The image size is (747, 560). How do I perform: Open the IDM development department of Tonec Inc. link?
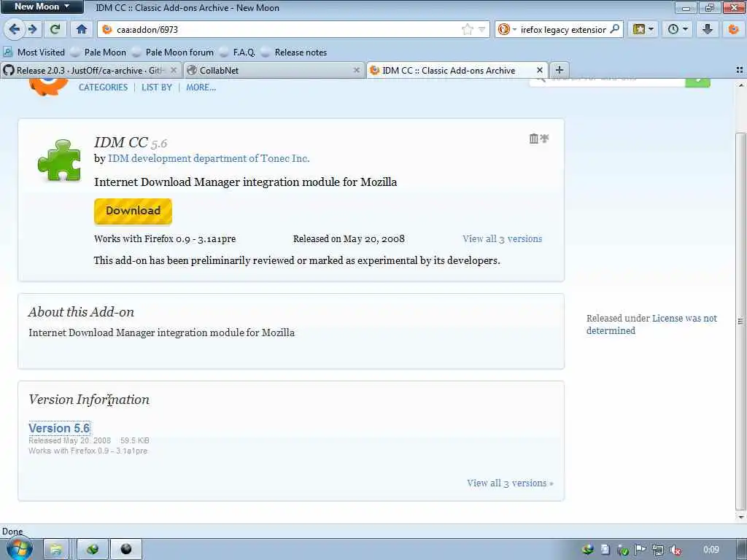(x=209, y=158)
